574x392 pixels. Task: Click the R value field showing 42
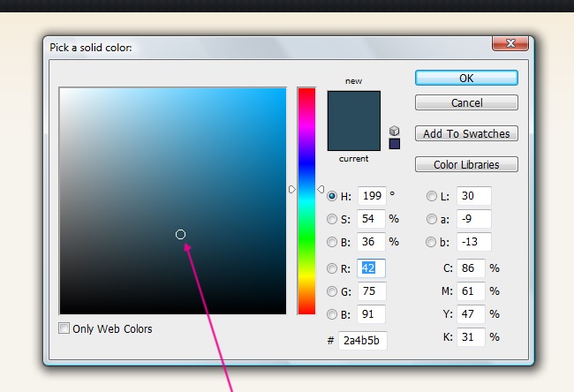(x=371, y=268)
